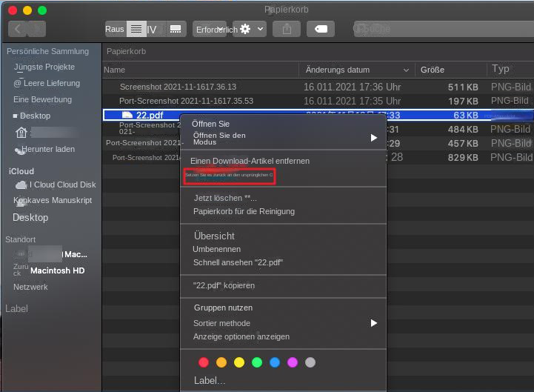Apply the blue color tag

pyautogui.click(x=275, y=362)
